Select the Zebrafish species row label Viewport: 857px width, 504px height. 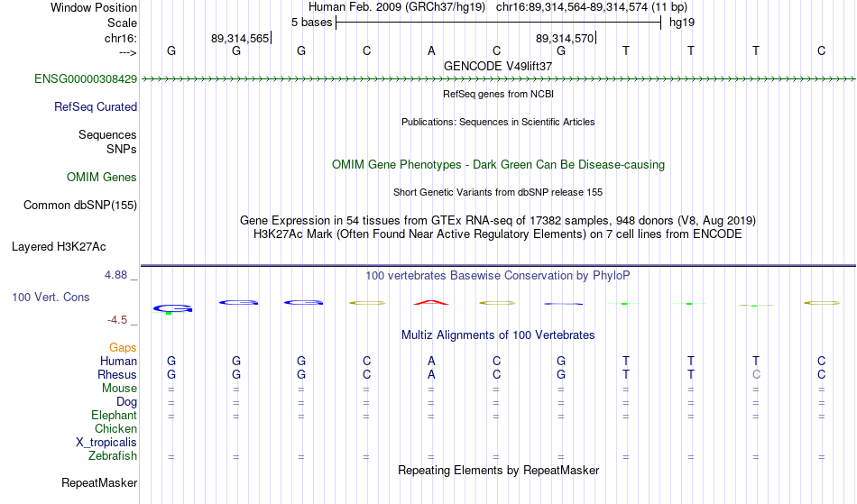113,456
